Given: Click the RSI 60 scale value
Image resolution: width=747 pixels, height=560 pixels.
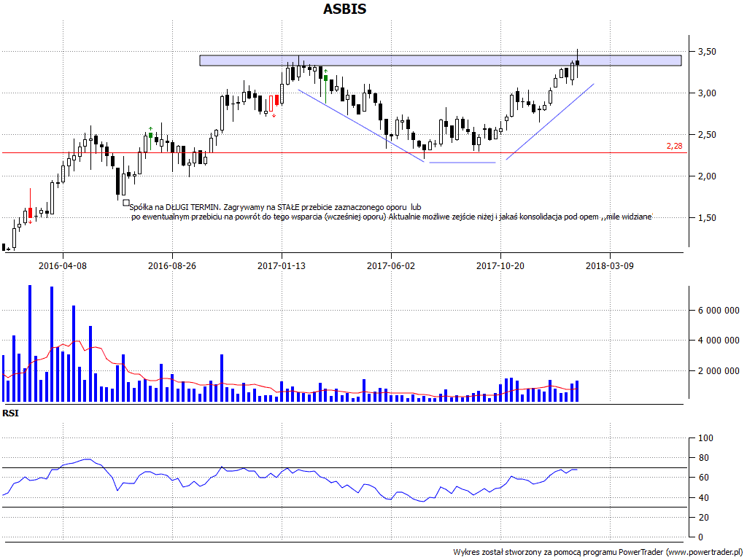Looking at the screenshot, I should point(703,478).
